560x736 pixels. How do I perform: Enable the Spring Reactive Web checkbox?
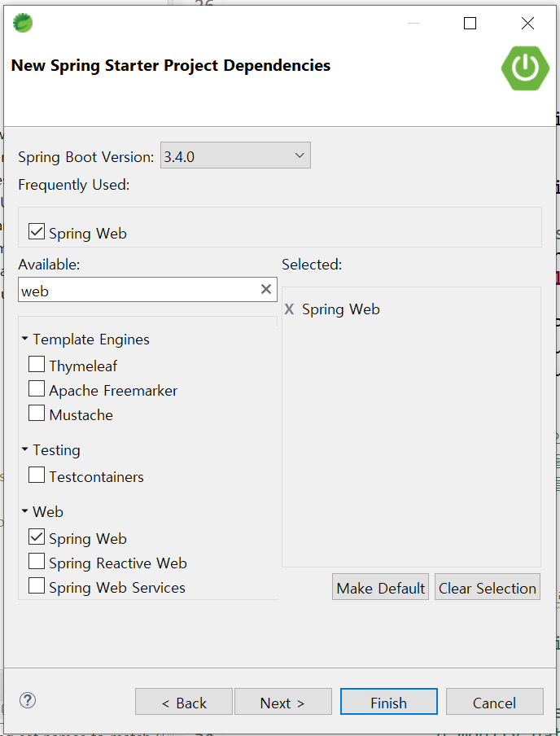tap(37, 562)
